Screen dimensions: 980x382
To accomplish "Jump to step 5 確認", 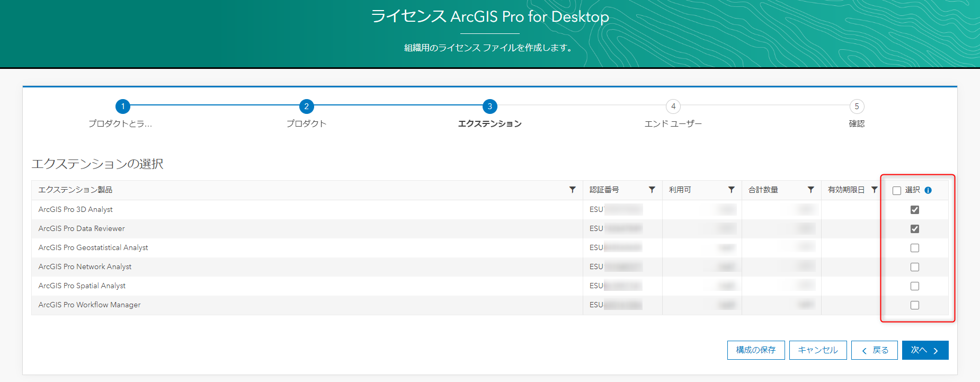I will coord(857,106).
